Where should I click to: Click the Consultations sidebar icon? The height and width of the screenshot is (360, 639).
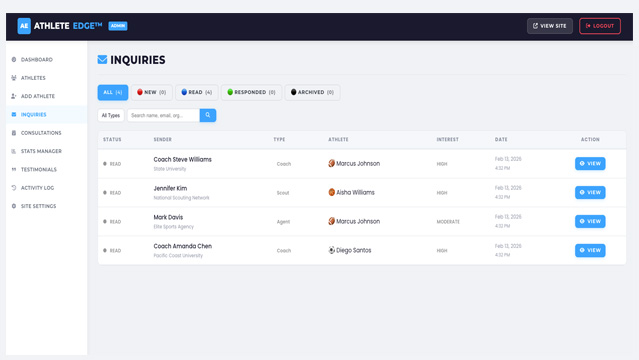[x=14, y=133]
